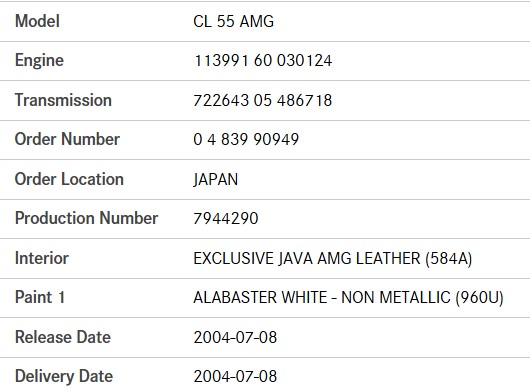This screenshot has height=391, width=530.
Task: Select order number 0 4 839 90949
Action: (246, 139)
